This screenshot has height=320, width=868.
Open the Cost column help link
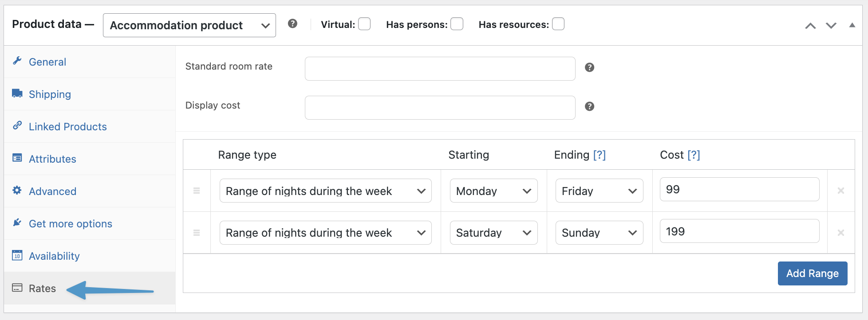coord(694,155)
